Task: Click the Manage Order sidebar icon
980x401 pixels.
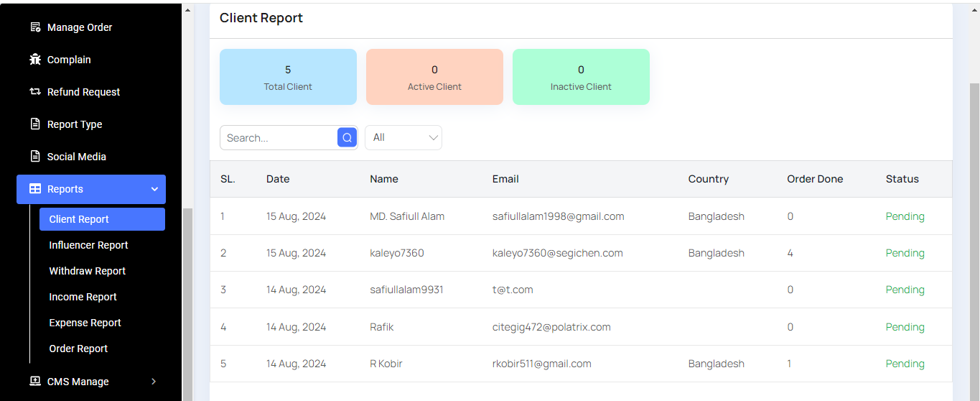Action: click(35, 27)
